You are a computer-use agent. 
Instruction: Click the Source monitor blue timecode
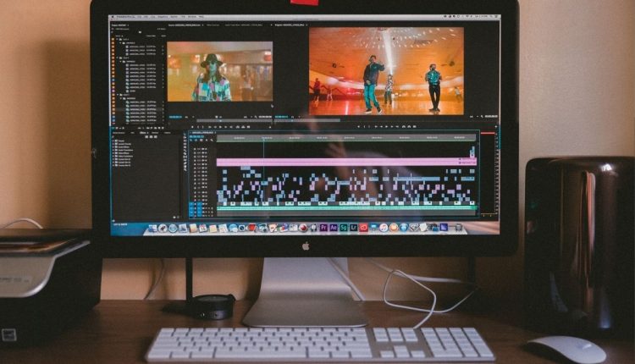coord(175,117)
